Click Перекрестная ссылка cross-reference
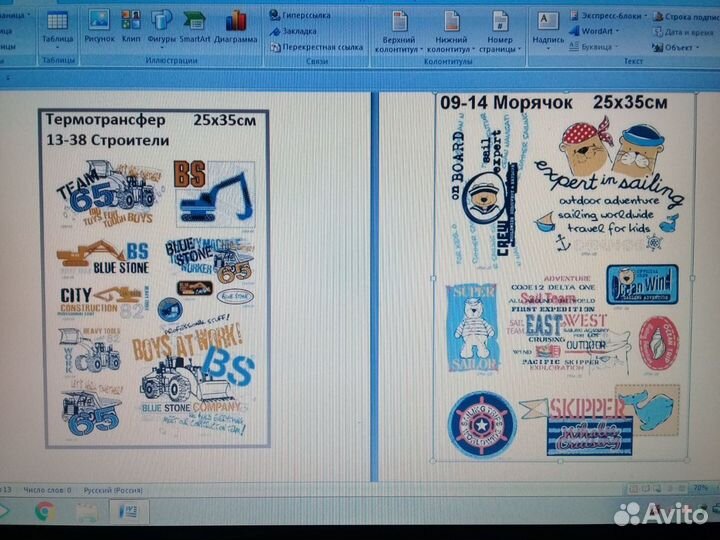720x540 pixels. click(316, 47)
